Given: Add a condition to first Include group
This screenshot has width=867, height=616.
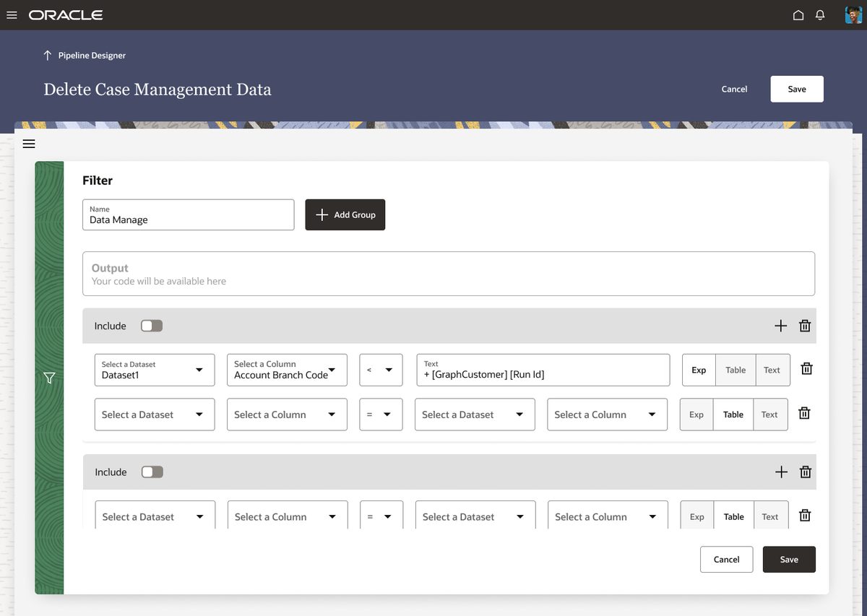Looking at the screenshot, I should 780,326.
